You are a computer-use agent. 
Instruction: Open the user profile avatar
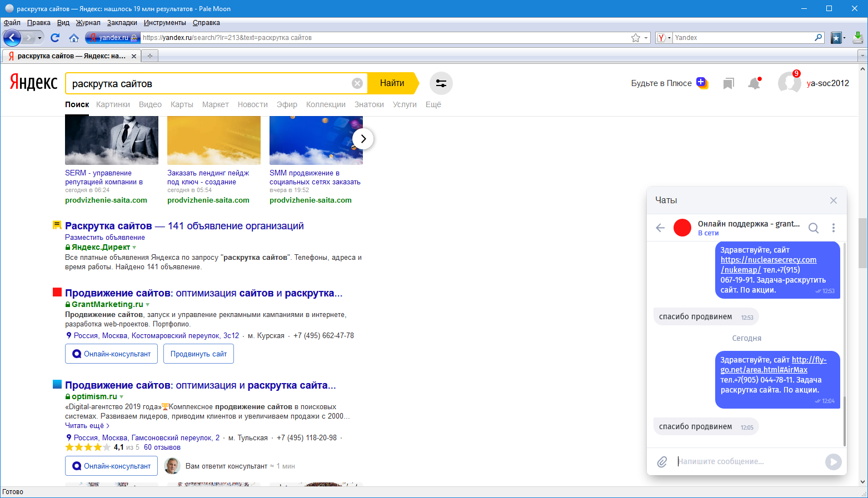pos(789,83)
